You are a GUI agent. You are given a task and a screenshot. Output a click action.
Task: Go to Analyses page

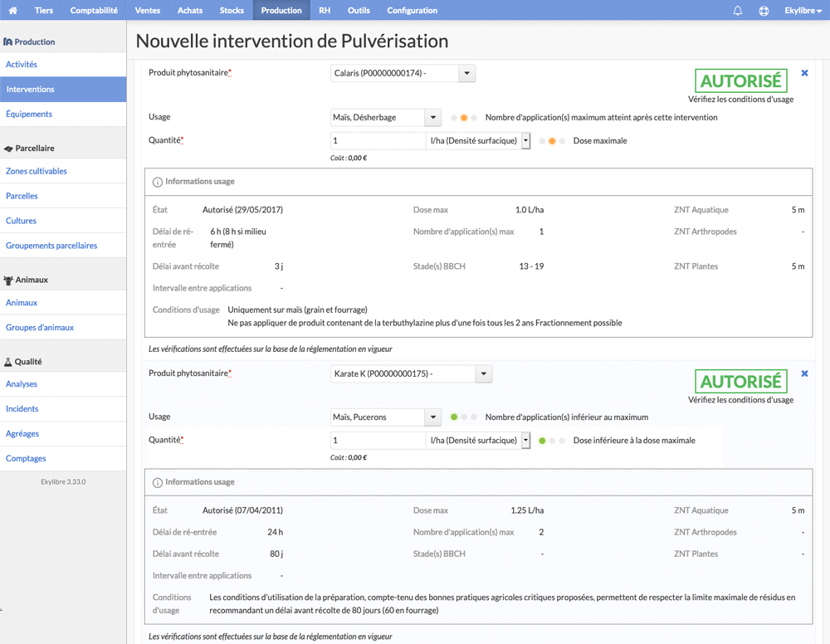click(22, 383)
